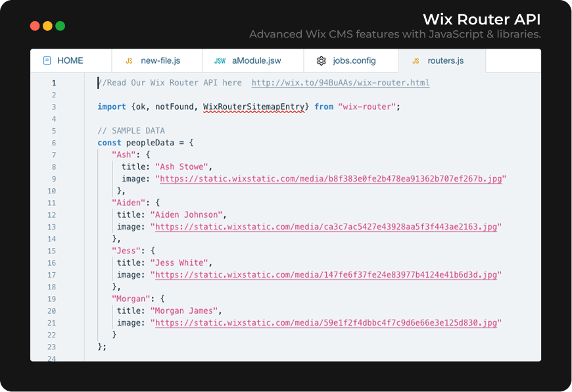The height and width of the screenshot is (392, 572).
Task: Click the JS icon on routers.js tab
Action: (416, 61)
